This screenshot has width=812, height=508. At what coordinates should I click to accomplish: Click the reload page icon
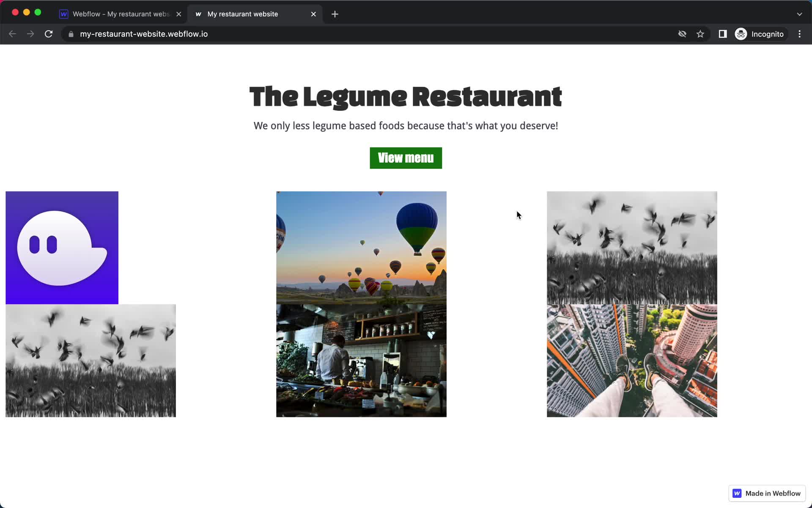(x=49, y=34)
